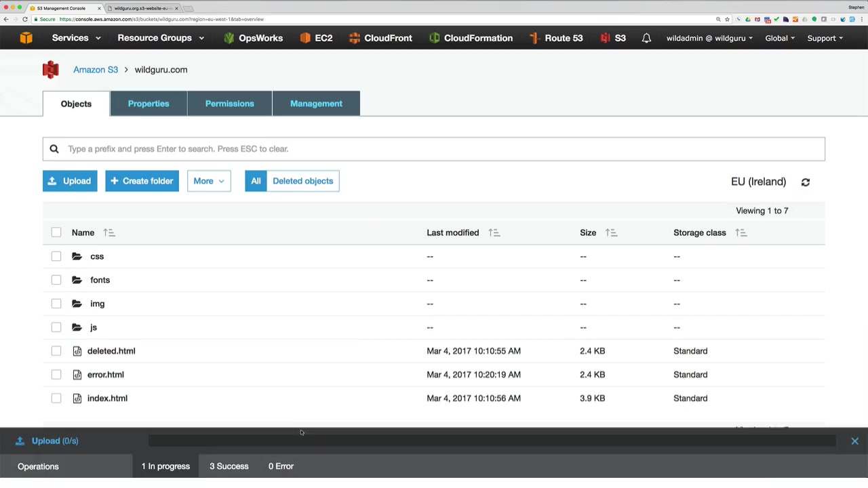
Task: Open the CloudFormation shortcut icon
Action: pyautogui.click(x=434, y=38)
